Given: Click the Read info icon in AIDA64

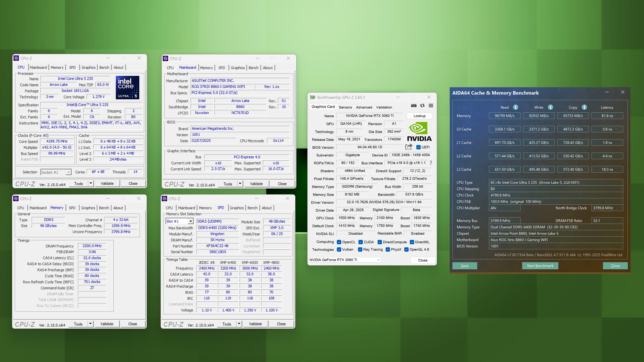Looking at the screenshot, I should point(515,107).
